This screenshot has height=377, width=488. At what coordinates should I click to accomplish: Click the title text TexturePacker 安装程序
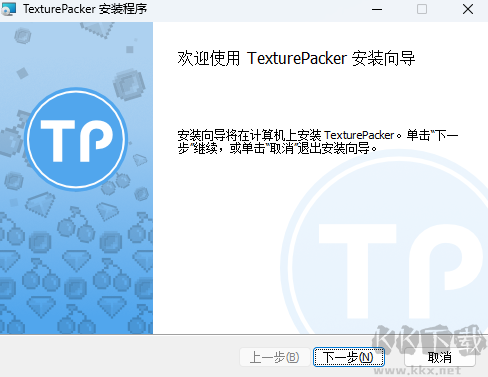(x=85, y=9)
